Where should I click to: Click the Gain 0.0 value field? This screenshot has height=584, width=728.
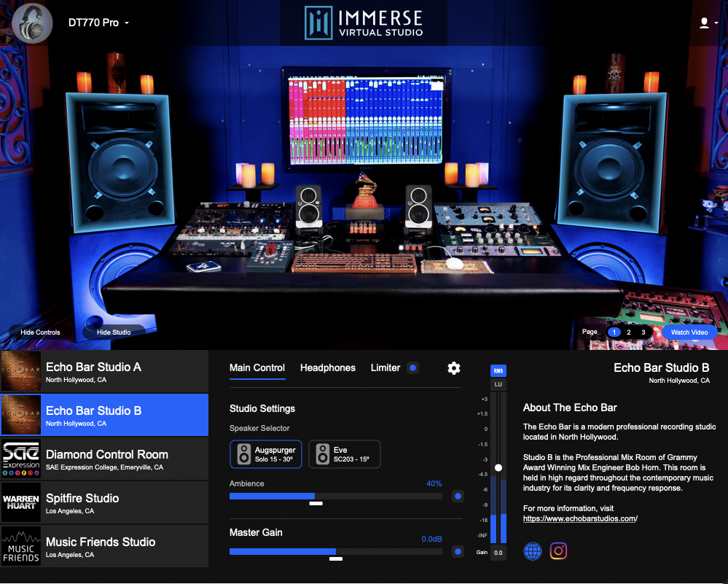point(498,553)
